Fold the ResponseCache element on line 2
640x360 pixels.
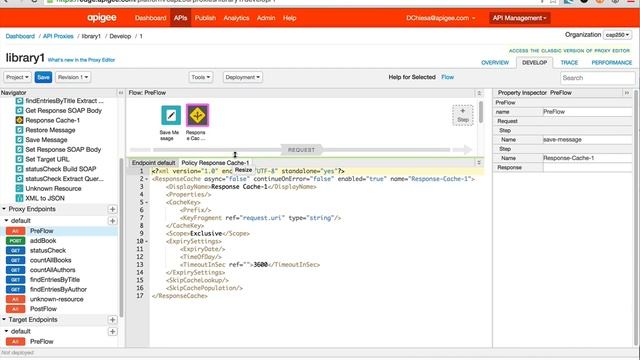pyautogui.click(x=147, y=179)
